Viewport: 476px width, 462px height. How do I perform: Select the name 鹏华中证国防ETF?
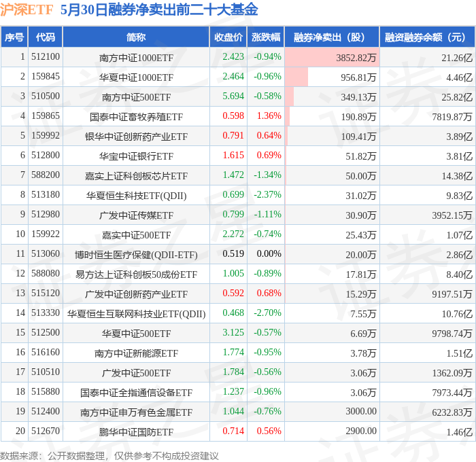136,432
